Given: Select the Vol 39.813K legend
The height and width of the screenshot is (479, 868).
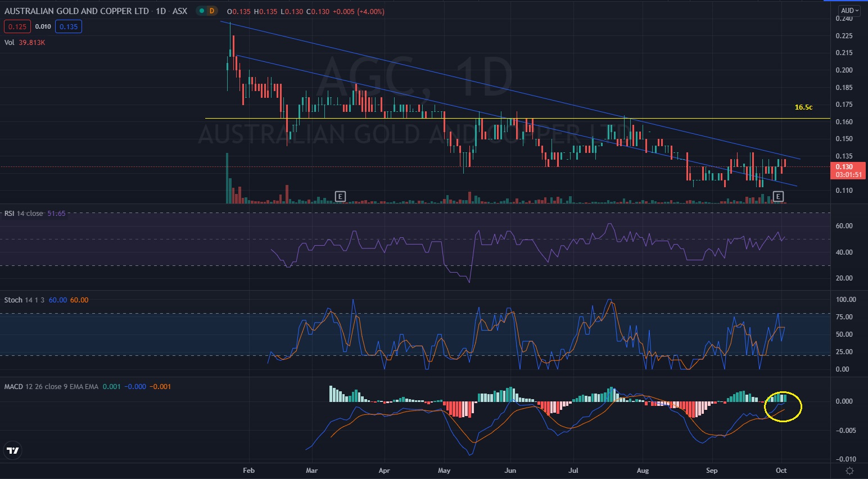Looking at the screenshot, I should click(25, 42).
